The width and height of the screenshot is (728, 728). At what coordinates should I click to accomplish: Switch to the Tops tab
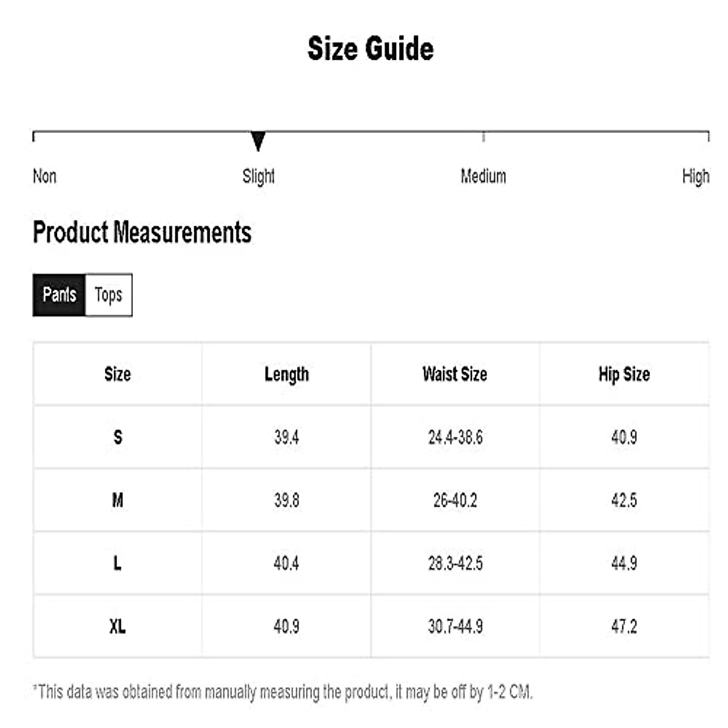point(109,295)
